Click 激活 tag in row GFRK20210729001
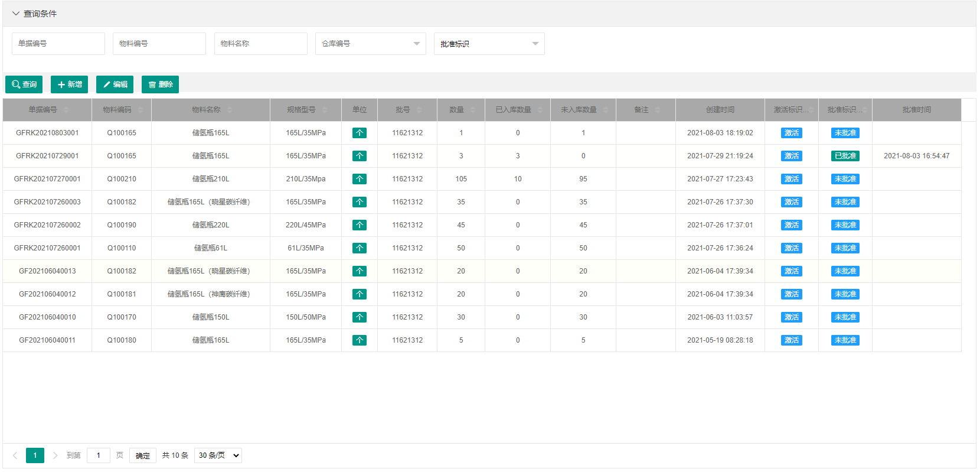The width and height of the screenshot is (980, 472). point(792,156)
